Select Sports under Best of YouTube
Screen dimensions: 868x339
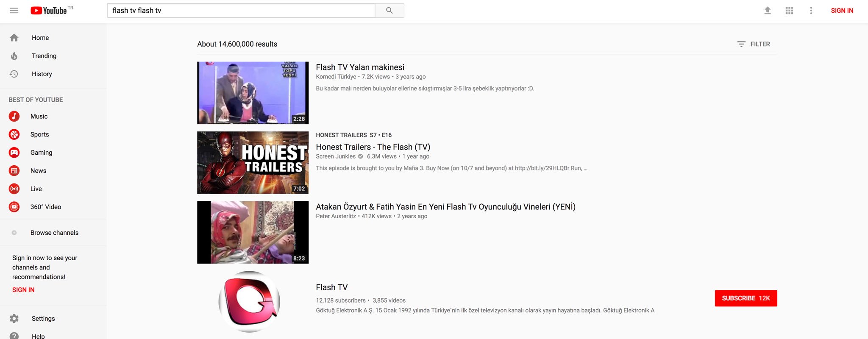tap(40, 134)
